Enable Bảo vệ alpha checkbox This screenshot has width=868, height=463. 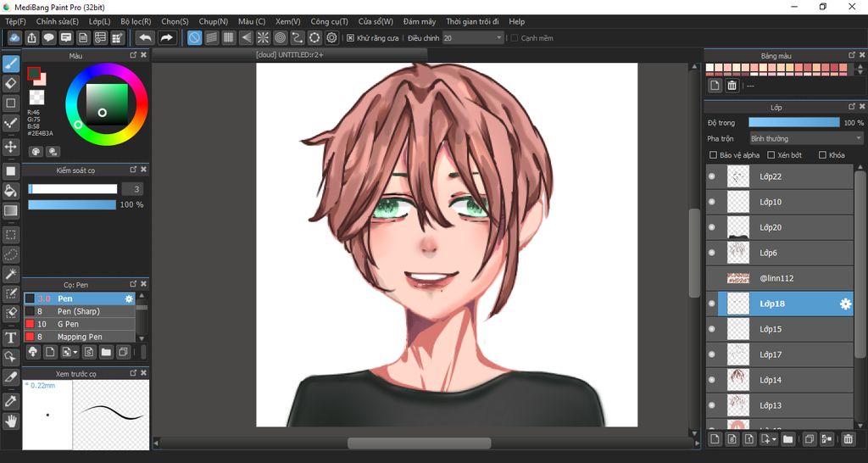pos(713,155)
